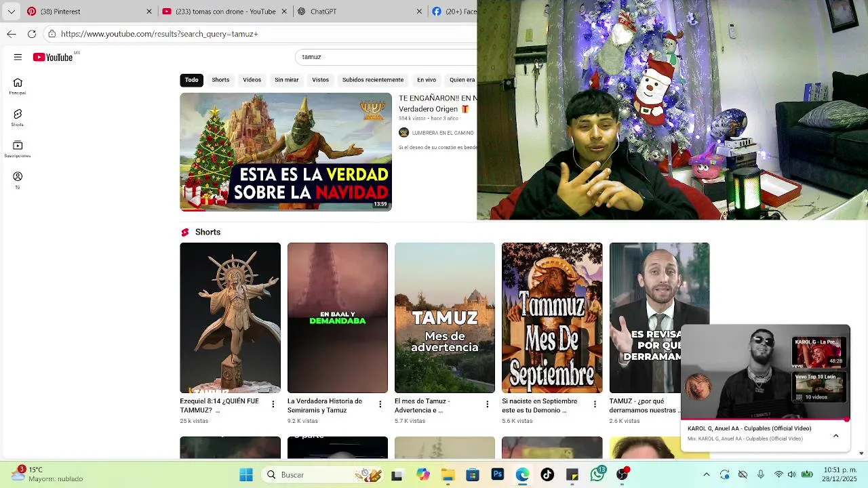The image size is (868, 488).
Task: Click El mes de Tamuz - Advertencia title
Action: click(422, 405)
